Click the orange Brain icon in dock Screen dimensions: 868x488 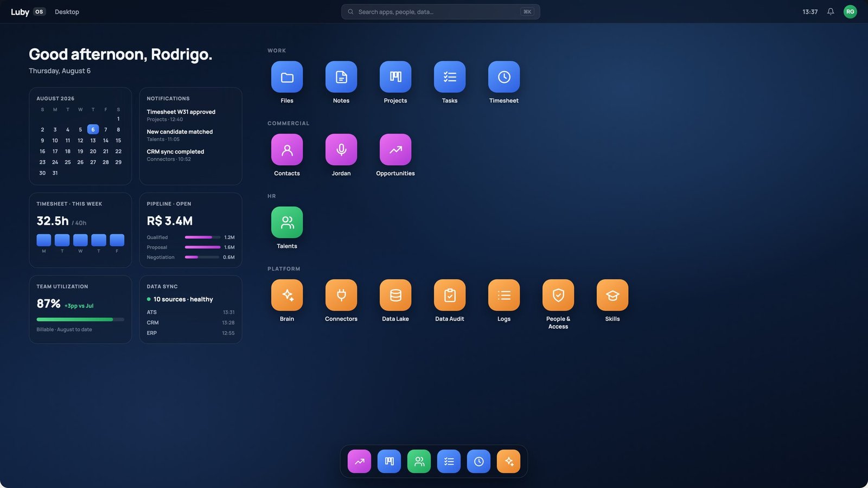508,461
